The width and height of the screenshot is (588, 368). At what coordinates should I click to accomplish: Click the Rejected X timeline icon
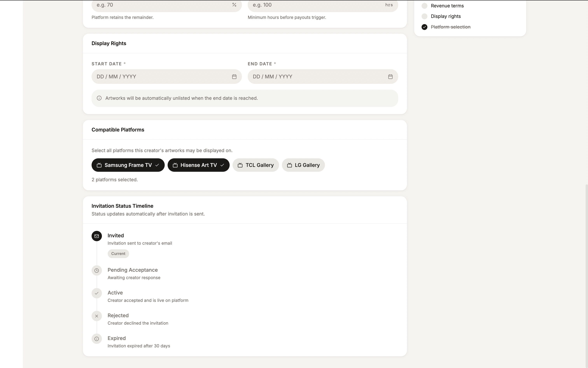pos(97,316)
